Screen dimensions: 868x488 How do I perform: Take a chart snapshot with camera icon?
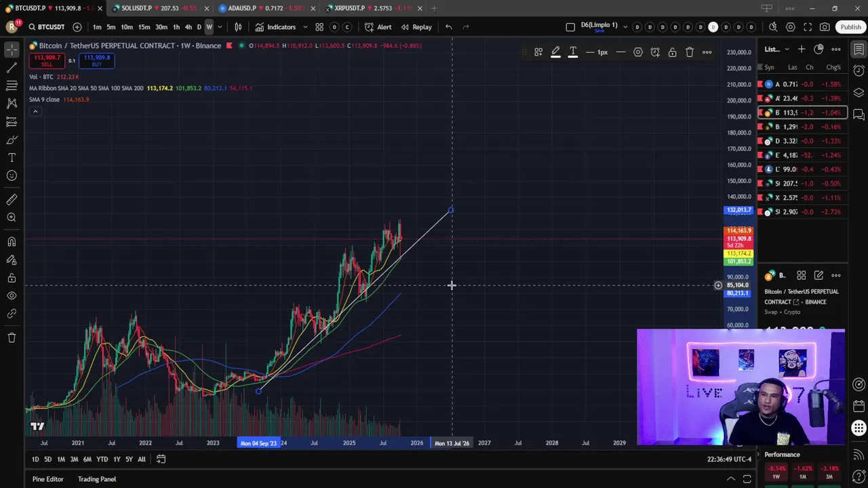(825, 27)
